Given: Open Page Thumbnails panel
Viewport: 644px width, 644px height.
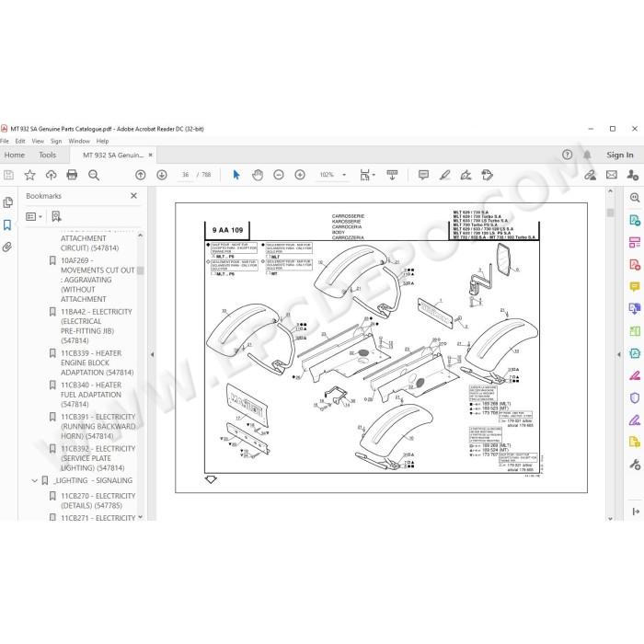Looking at the screenshot, I should (7, 202).
